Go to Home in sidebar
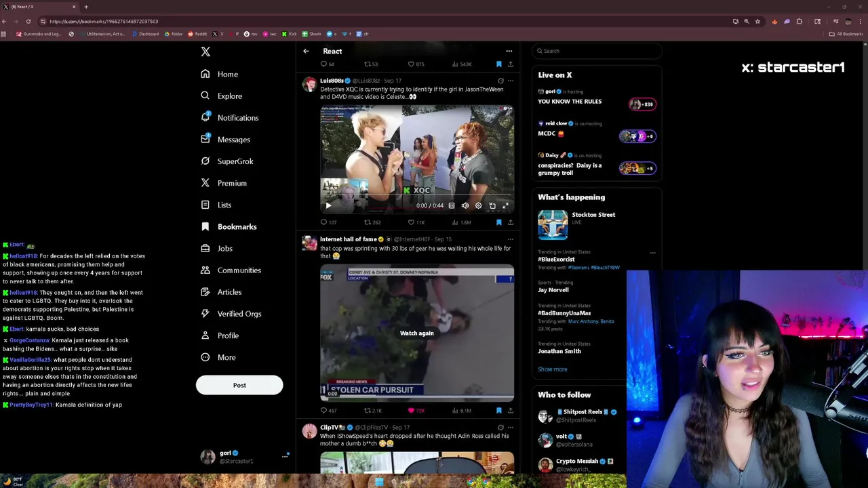This screenshot has width=868, height=488. [220, 74]
